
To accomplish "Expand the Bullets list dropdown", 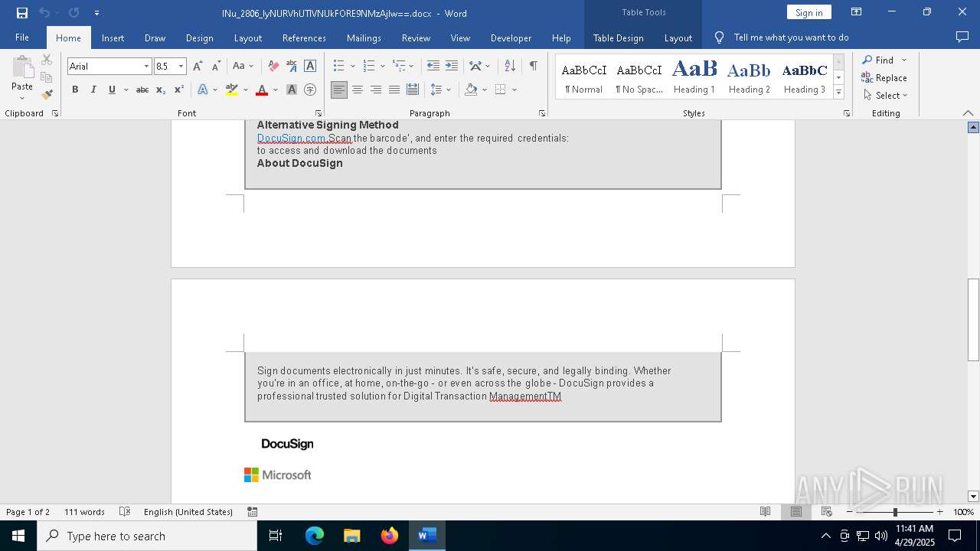I will click(x=352, y=66).
